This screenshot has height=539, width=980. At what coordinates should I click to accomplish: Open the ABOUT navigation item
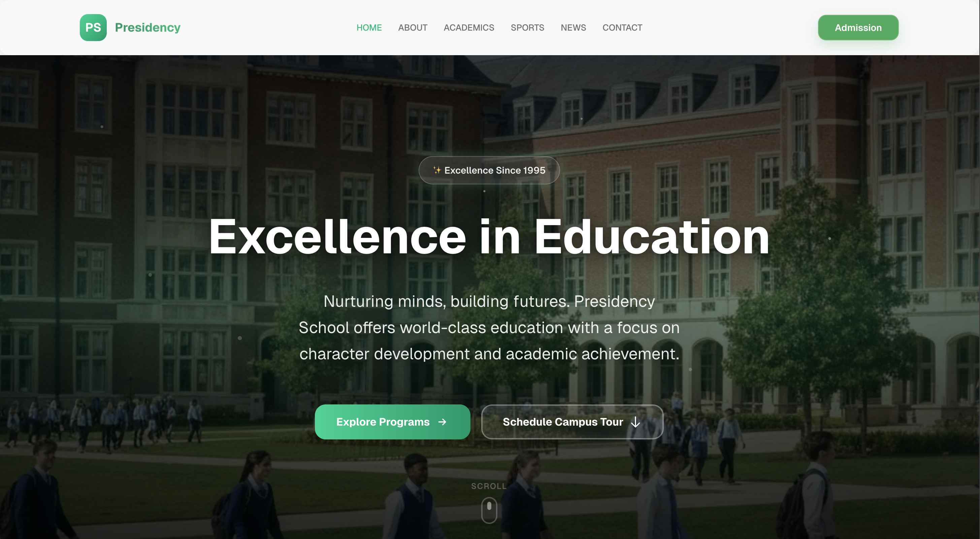tap(413, 27)
